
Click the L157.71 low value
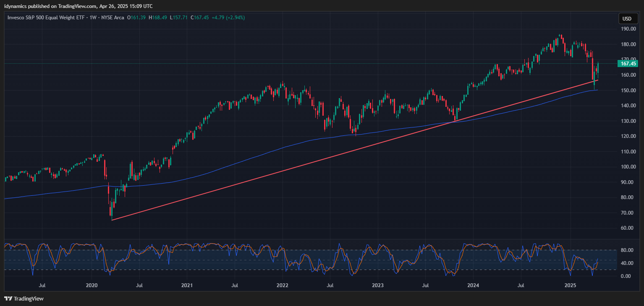[179, 18]
